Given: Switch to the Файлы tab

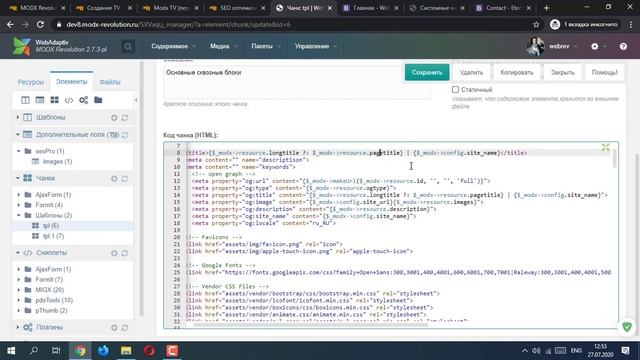Looking at the screenshot, I should 110,82.
